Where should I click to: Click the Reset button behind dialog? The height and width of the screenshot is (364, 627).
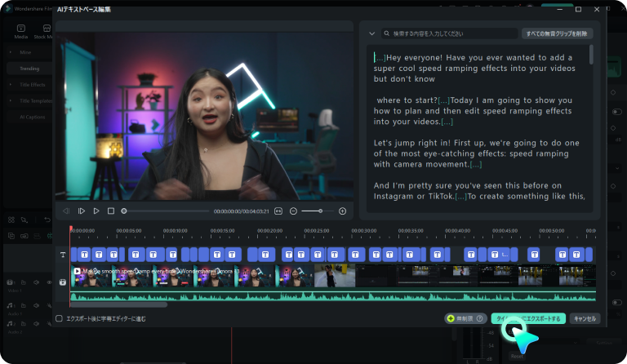517,356
